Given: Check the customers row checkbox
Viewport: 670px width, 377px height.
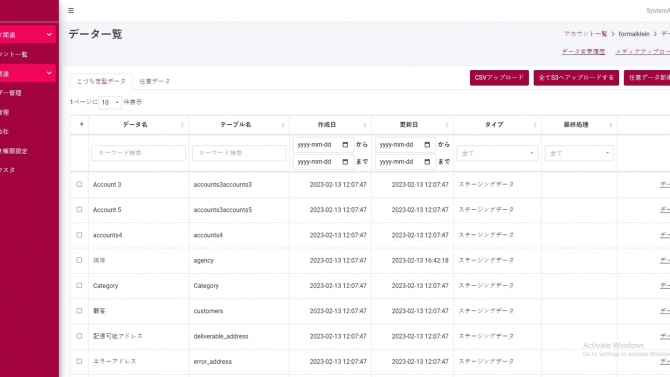Looking at the screenshot, I should (79, 311).
